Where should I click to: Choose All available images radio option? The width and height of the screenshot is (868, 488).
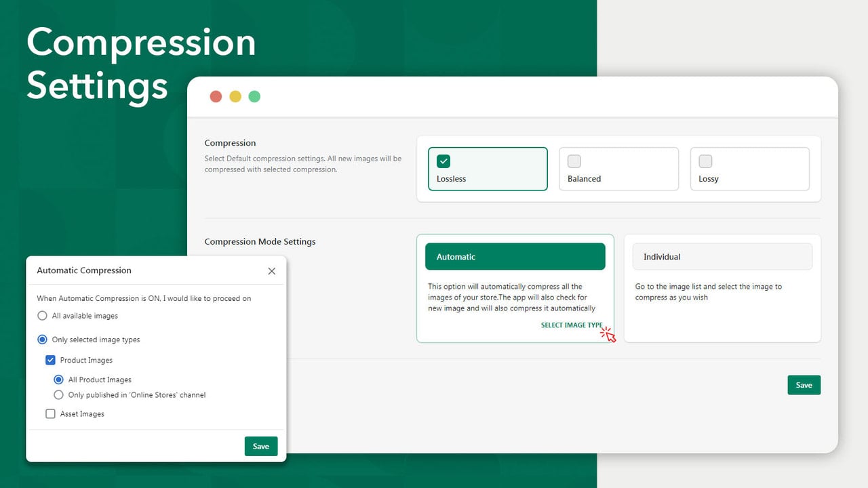[x=42, y=316]
